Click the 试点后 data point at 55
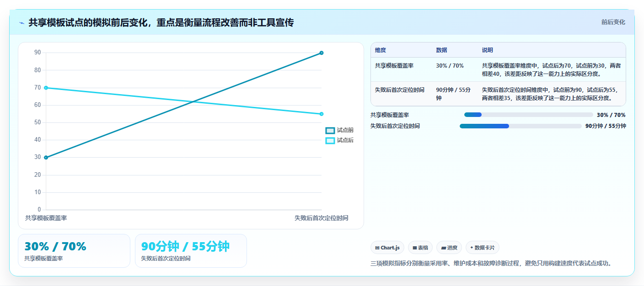This screenshot has width=644, height=286. pyautogui.click(x=322, y=114)
